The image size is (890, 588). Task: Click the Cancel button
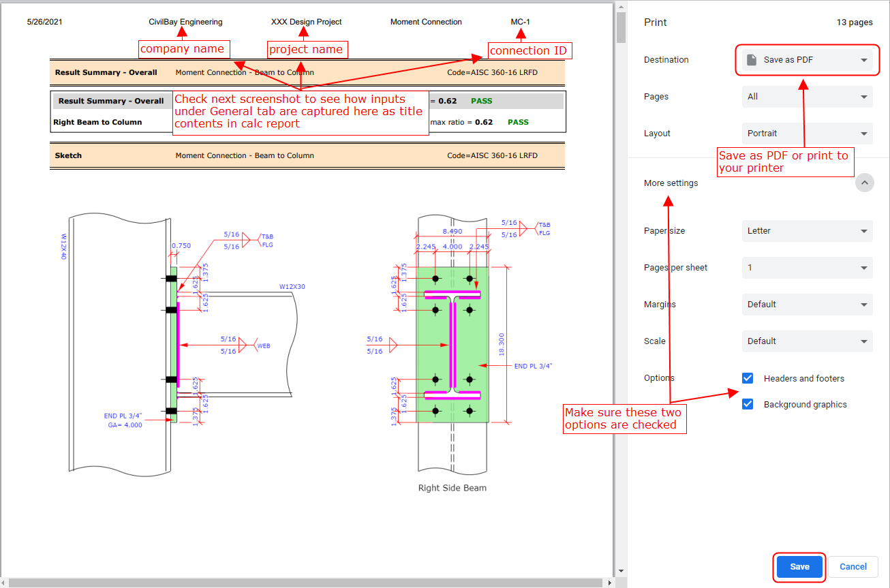point(853,567)
